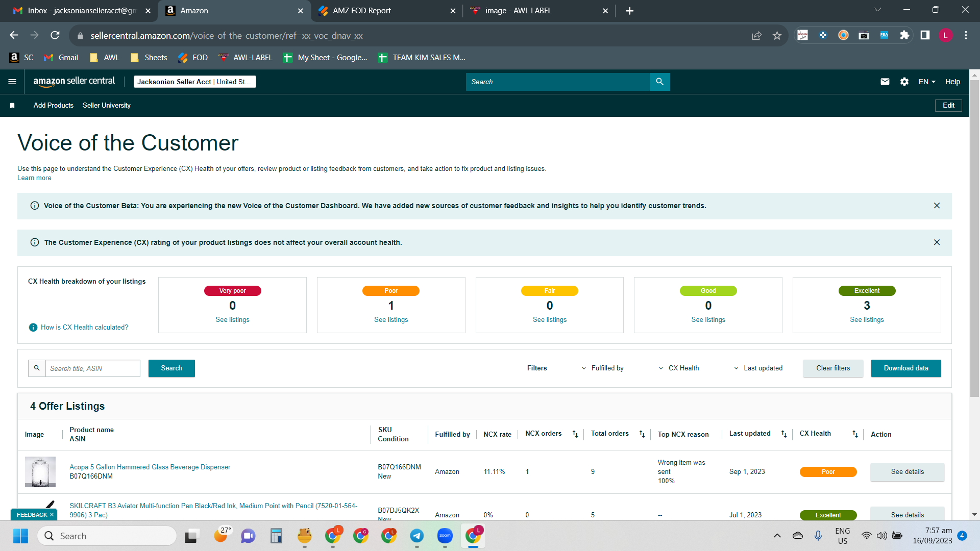Open the browser side panel icon

[925, 35]
